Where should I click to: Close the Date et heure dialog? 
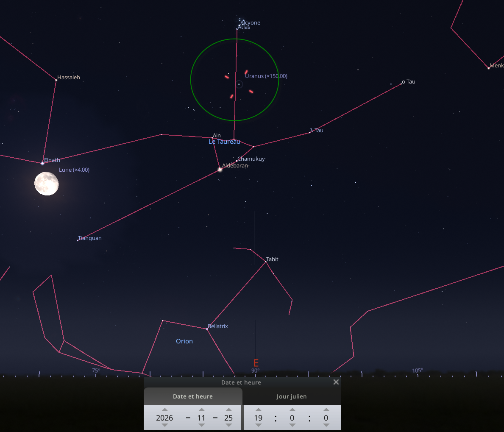pyautogui.click(x=336, y=382)
